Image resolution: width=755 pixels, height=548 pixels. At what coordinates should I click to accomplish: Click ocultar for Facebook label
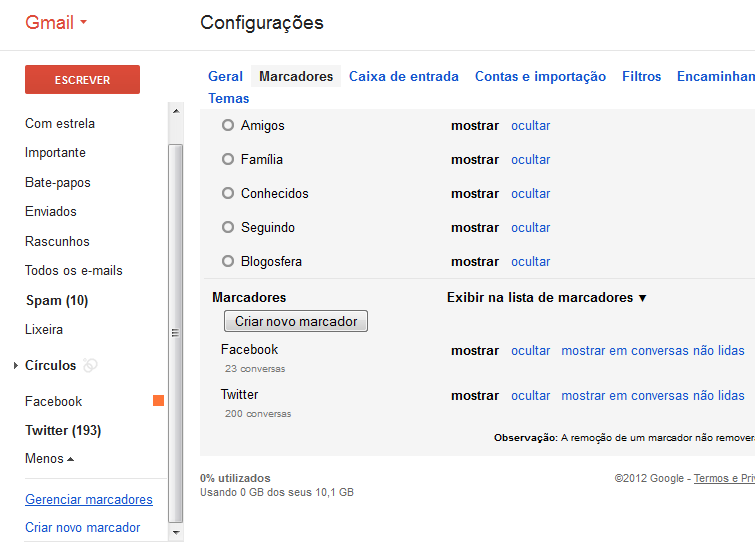pos(531,351)
